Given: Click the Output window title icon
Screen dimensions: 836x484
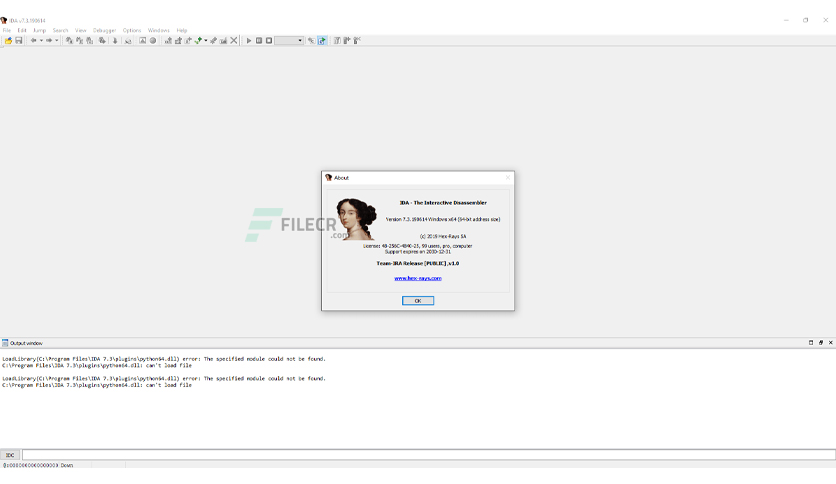Looking at the screenshot, I should click(x=5, y=343).
